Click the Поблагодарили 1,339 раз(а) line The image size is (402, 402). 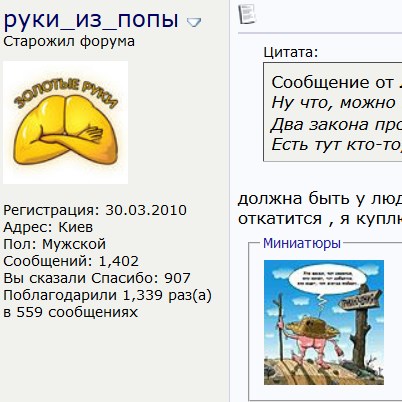click(x=107, y=295)
